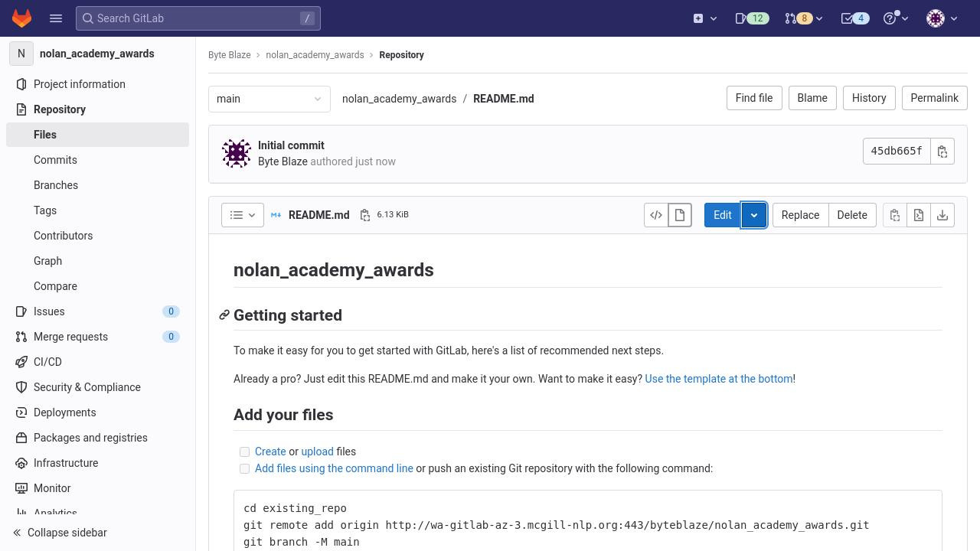Open Security & Compliance in sidebar

point(98,387)
